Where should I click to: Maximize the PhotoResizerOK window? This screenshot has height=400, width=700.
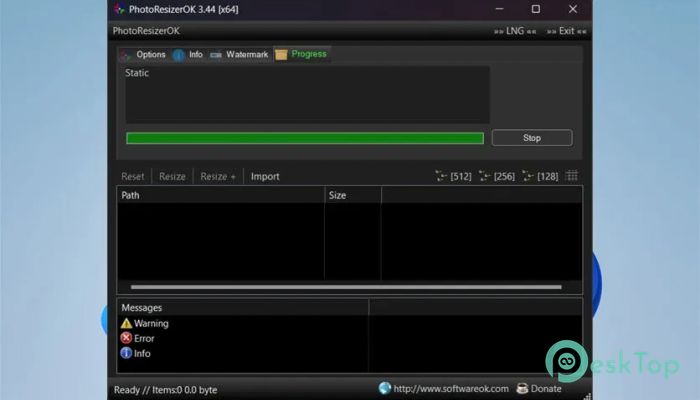point(536,9)
